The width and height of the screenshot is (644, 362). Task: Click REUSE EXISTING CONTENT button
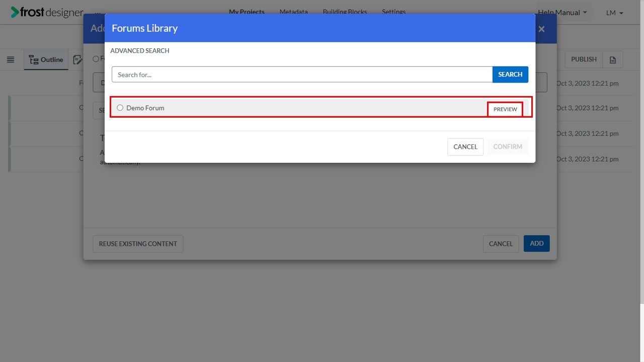pyautogui.click(x=138, y=244)
